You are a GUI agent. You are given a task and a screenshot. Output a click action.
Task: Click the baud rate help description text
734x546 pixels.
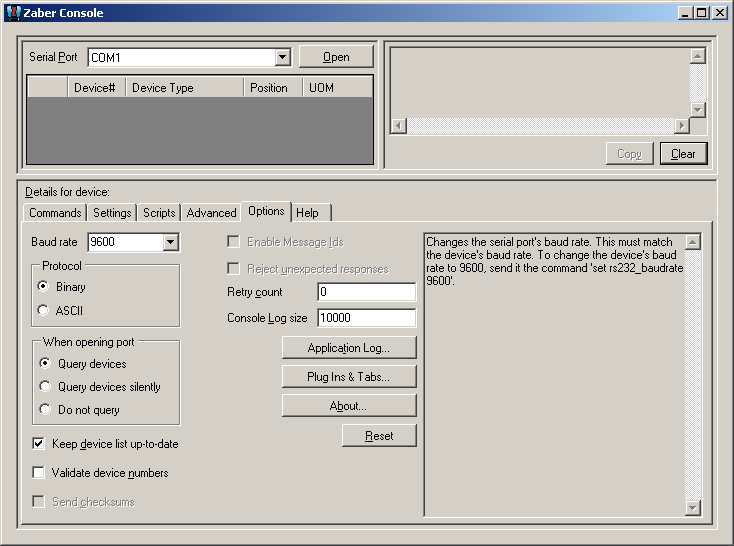pyautogui.click(x=555, y=261)
